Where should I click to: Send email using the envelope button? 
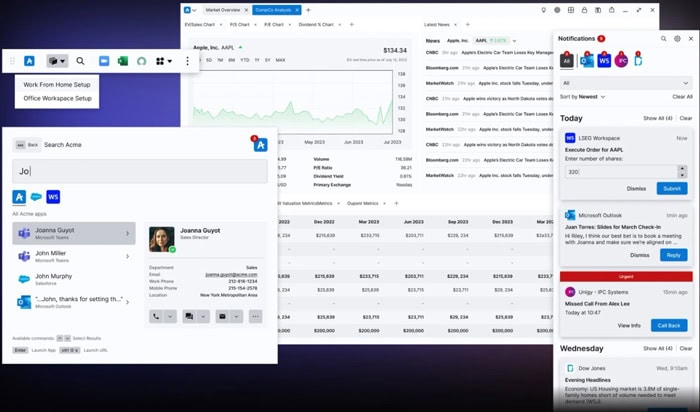(x=222, y=316)
